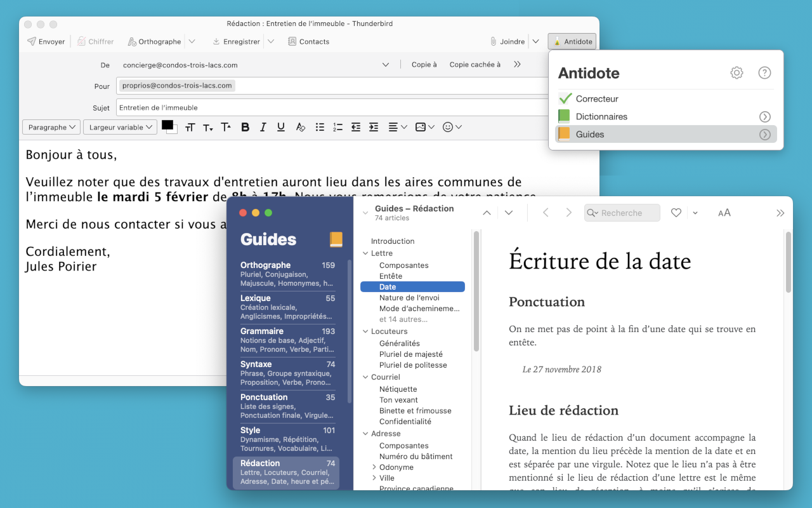The image size is (812, 508).
Task: Open Contacts from the compose toolbar
Action: (x=308, y=42)
